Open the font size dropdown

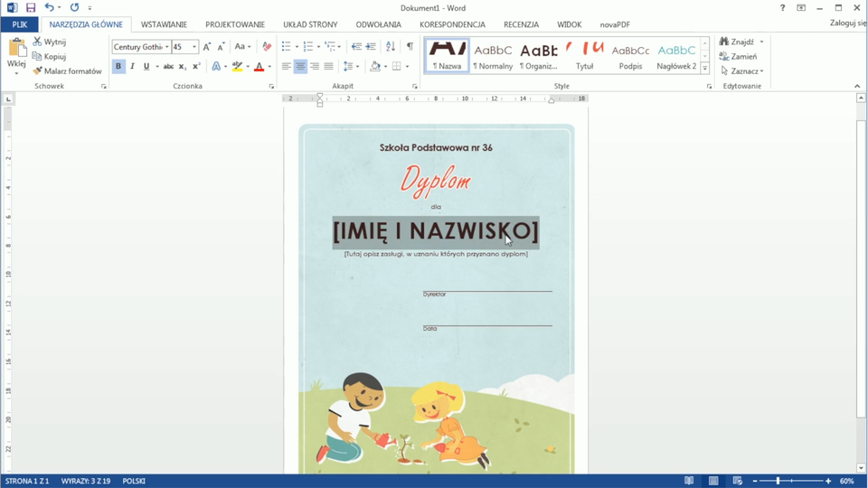pos(193,47)
